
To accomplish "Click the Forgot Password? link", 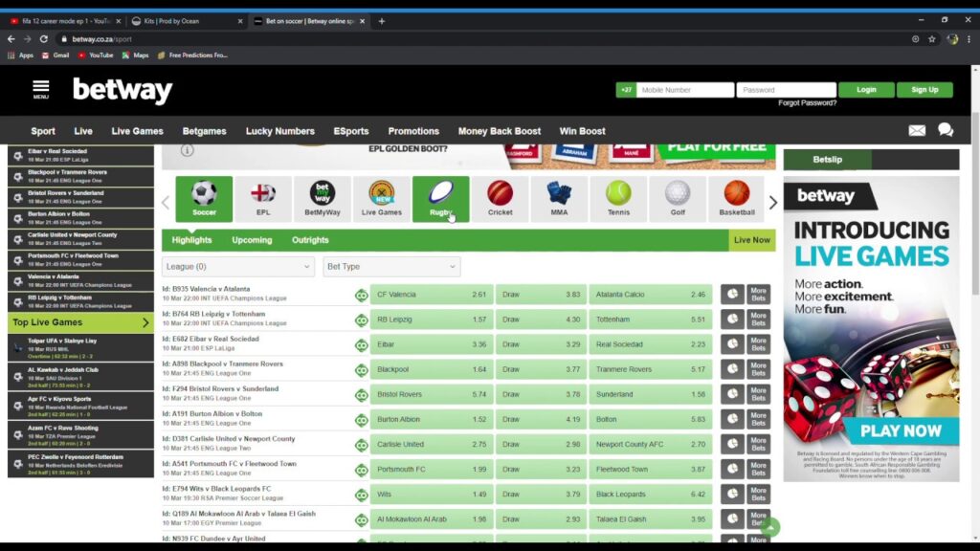I will click(x=807, y=103).
